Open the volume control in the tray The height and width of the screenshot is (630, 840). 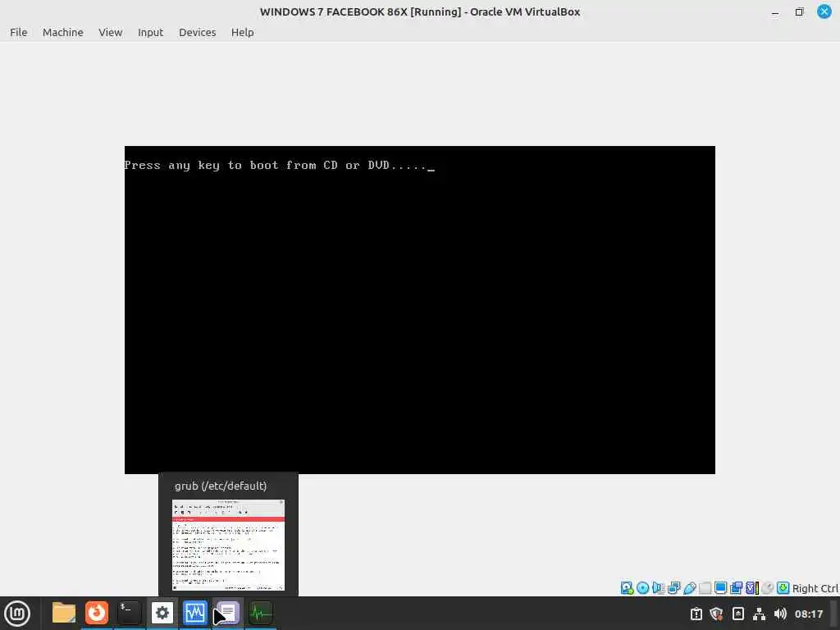pyautogui.click(x=780, y=614)
